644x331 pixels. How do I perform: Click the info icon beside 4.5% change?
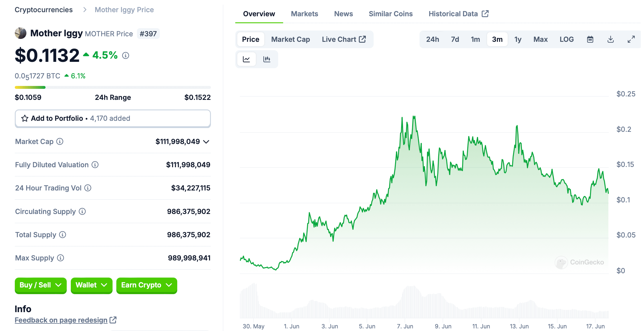[x=126, y=55]
